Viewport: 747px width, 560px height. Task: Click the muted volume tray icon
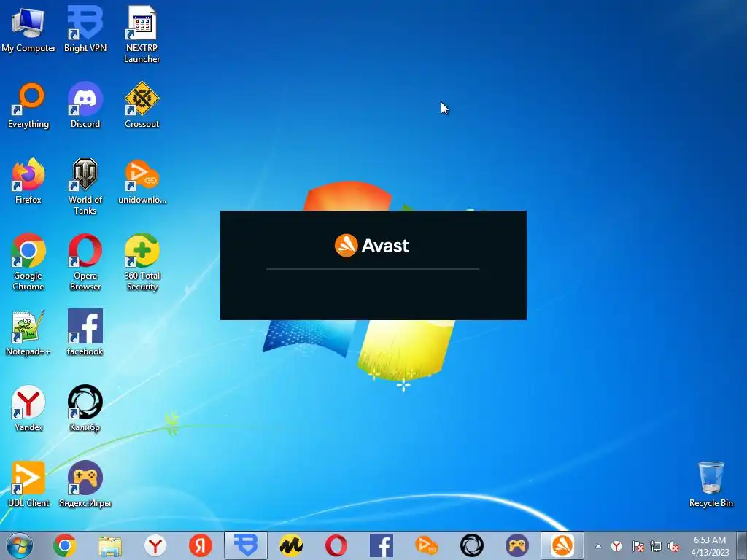(x=673, y=546)
